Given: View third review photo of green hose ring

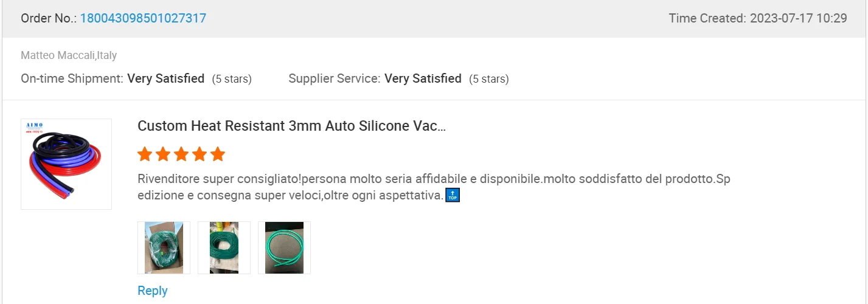Looking at the screenshot, I should click(x=284, y=247).
